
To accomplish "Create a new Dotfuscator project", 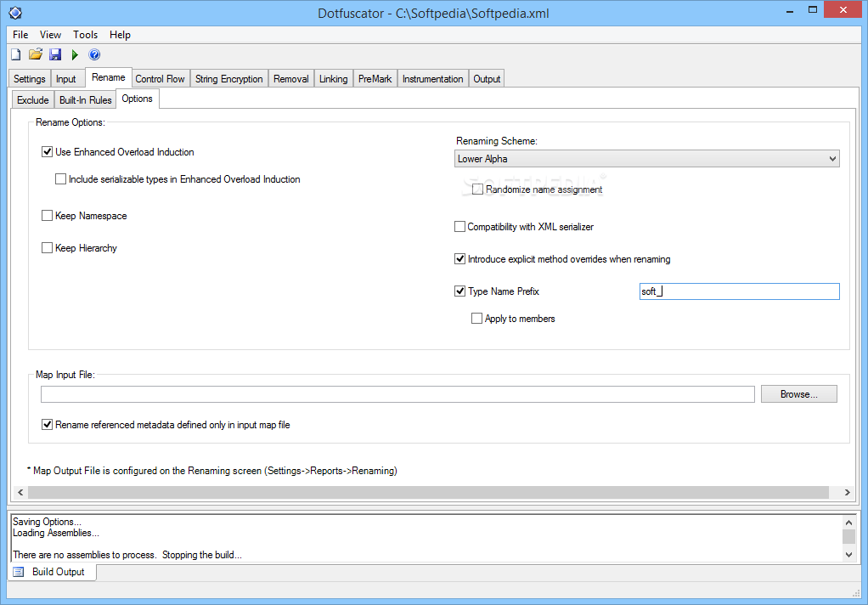I will 15,54.
